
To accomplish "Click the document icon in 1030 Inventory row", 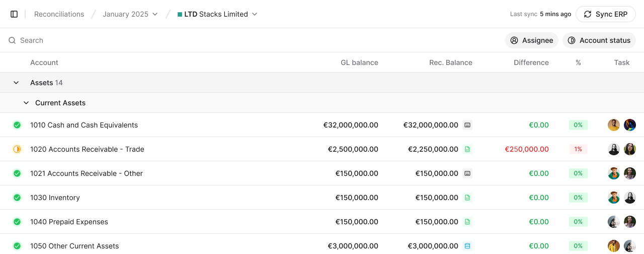I will [x=467, y=198].
